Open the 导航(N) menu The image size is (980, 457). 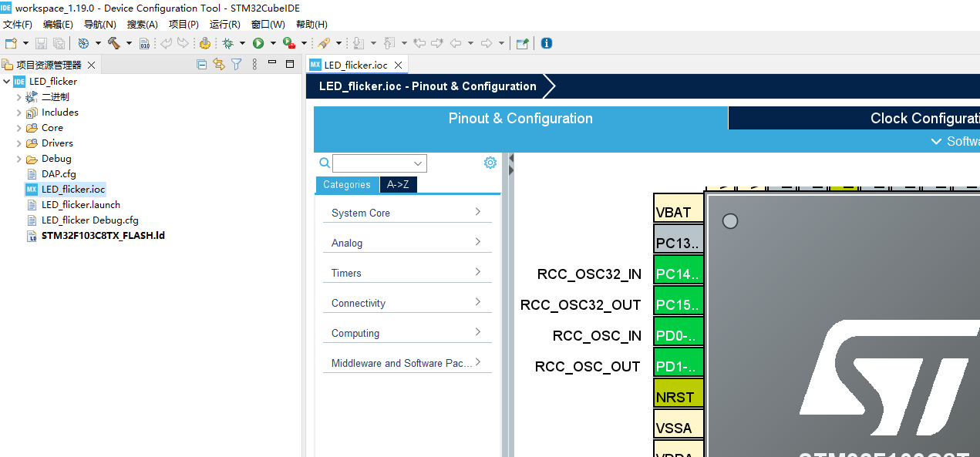point(99,25)
